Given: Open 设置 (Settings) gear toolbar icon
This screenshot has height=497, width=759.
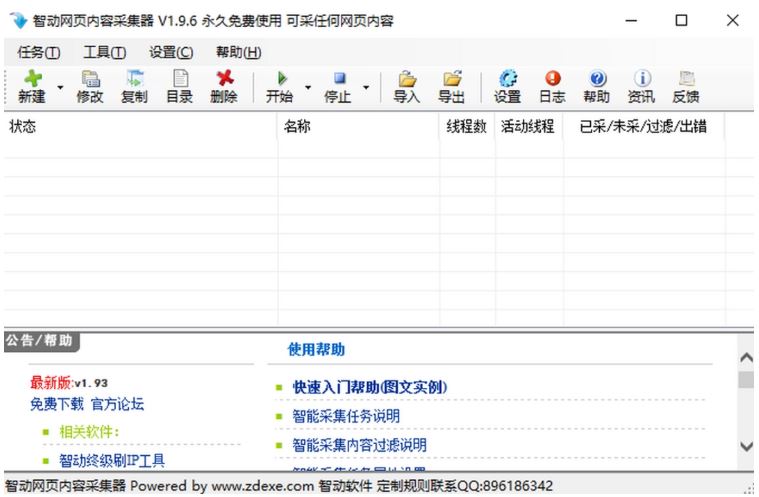Looking at the screenshot, I should coord(508,78).
